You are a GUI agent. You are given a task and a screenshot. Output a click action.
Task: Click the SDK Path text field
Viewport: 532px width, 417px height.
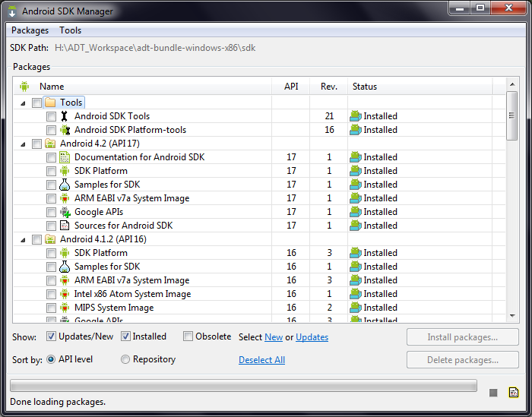click(155, 48)
